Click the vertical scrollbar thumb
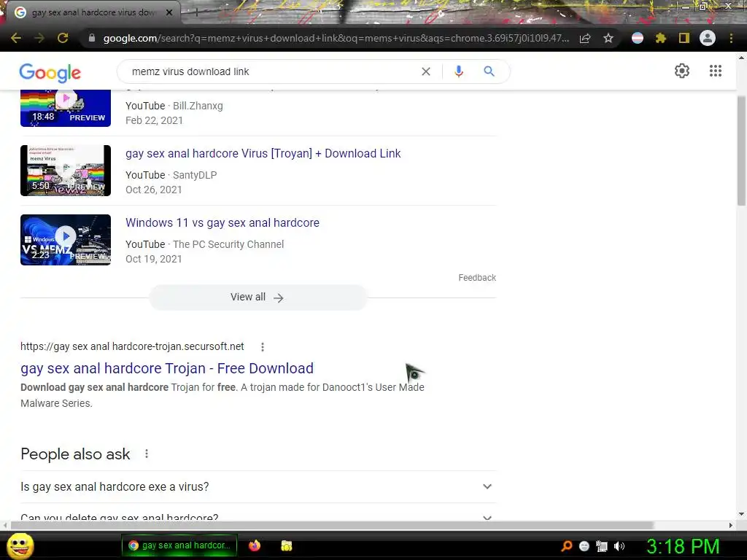 pos(741,150)
